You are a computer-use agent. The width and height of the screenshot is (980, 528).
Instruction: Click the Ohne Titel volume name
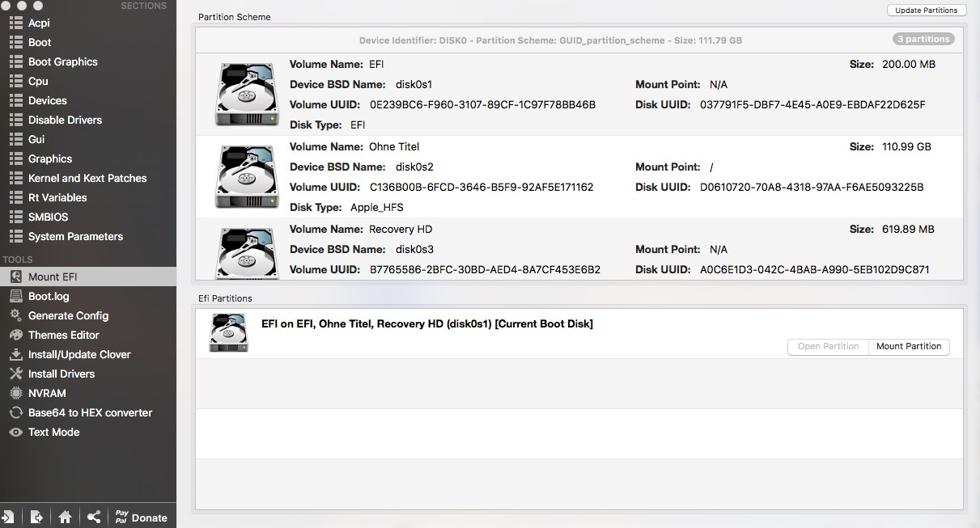click(394, 146)
